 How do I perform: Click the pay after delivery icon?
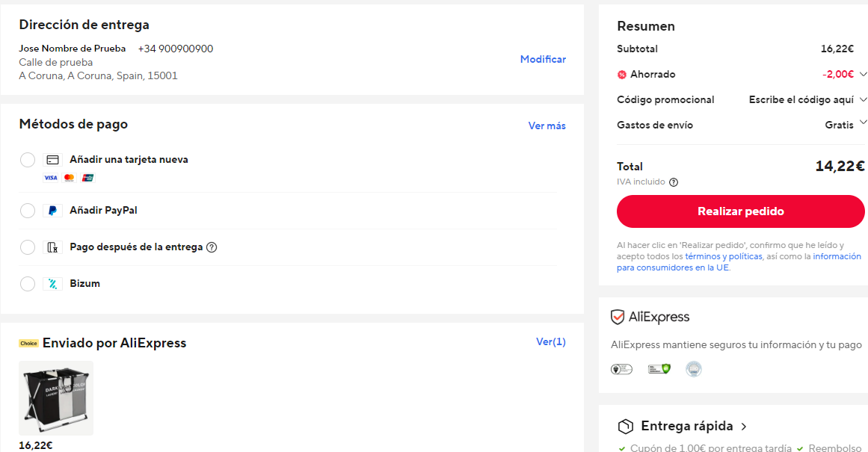click(52, 247)
